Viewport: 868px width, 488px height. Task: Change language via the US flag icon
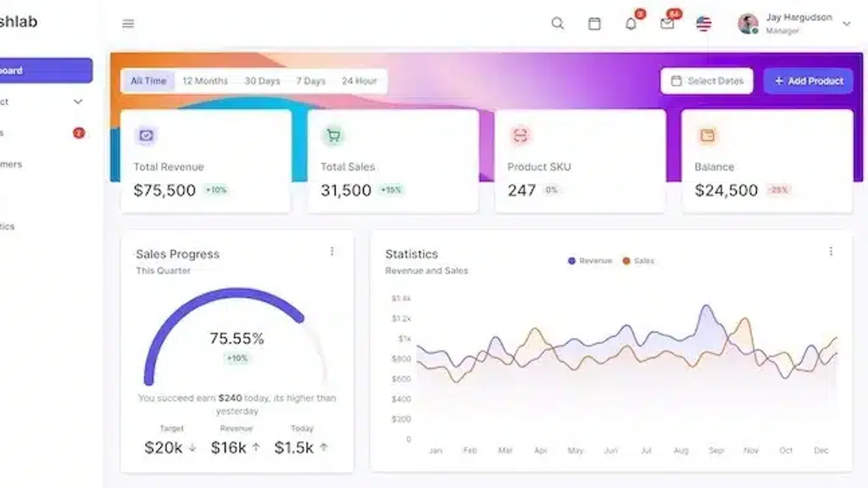coord(704,24)
